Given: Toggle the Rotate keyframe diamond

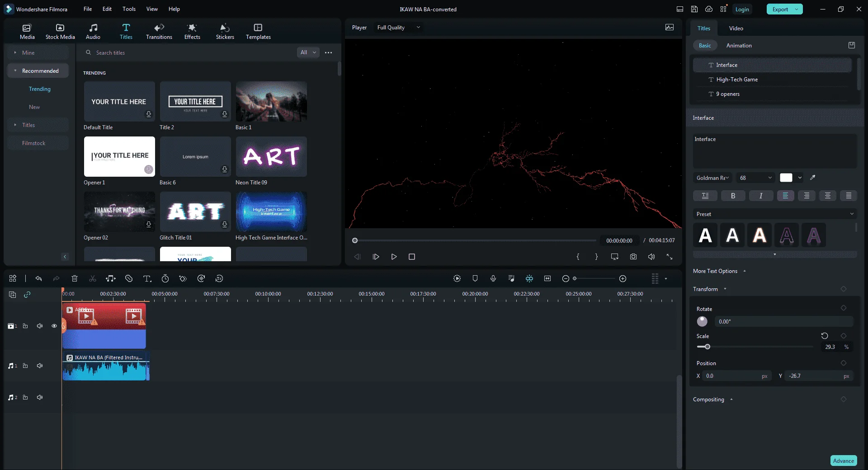Looking at the screenshot, I should coord(844,308).
